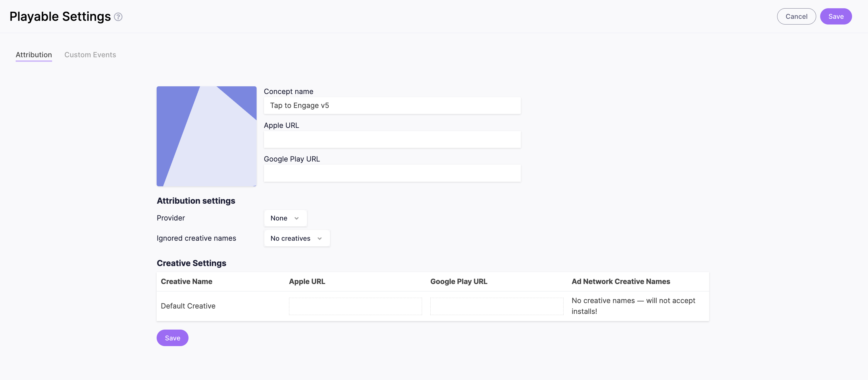Click the Google Play URL table column header
The width and height of the screenshot is (868, 380).
(458, 281)
